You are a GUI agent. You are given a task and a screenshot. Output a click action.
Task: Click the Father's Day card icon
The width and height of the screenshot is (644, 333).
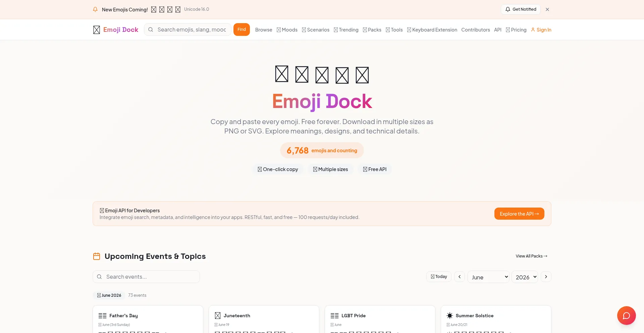point(102,316)
